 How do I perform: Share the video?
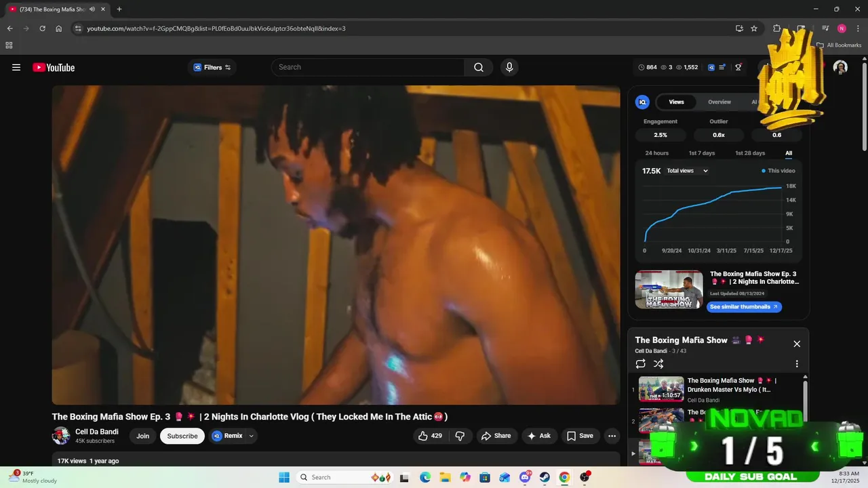click(496, 436)
